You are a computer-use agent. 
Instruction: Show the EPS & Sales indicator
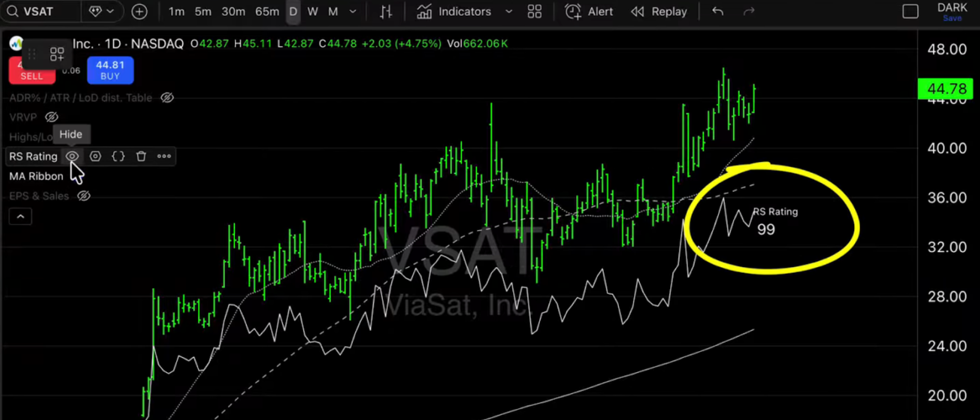pyautogui.click(x=84, y=196)
